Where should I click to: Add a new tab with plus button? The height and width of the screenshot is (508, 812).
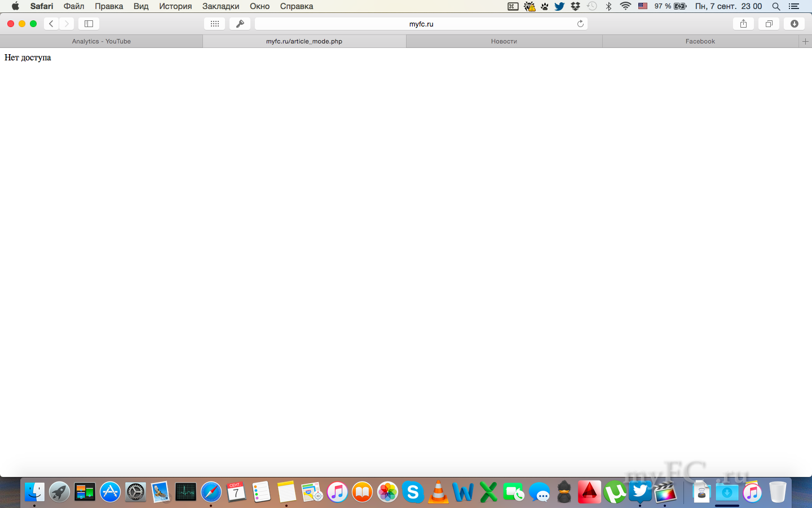click(805, 41)
